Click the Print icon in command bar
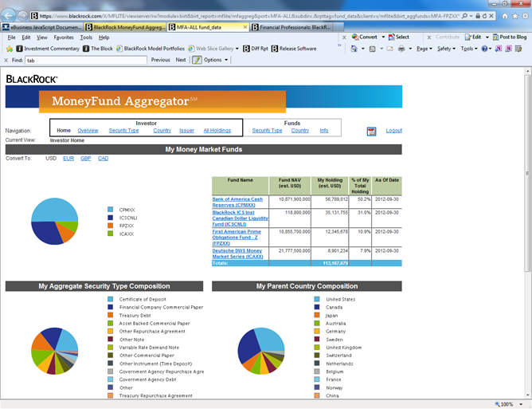 click(401, 49)
